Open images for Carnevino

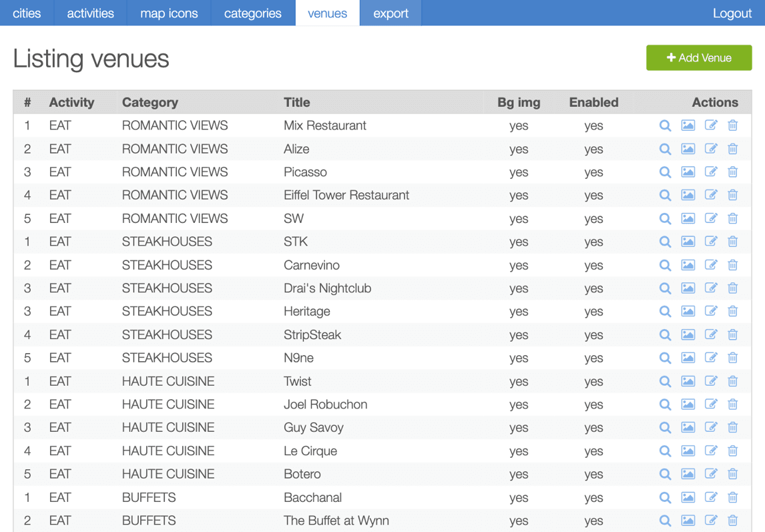click(x=688, y=265)
